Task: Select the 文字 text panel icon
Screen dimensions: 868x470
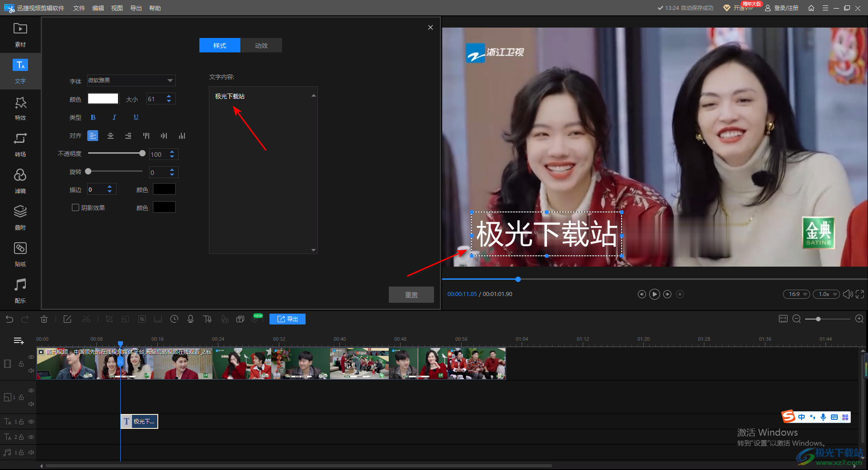Action: coord(20,65)
